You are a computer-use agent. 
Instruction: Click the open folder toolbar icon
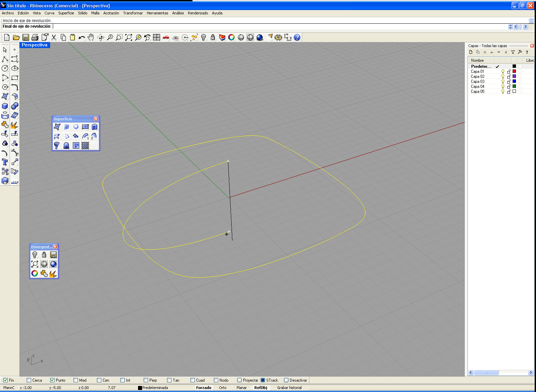[x=16, y=37]
